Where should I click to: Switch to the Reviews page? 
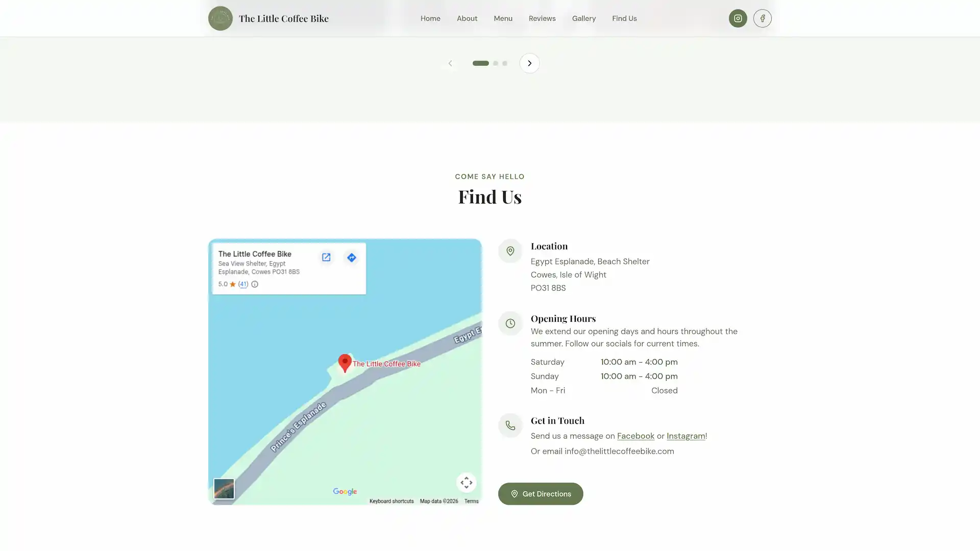(x=542, y=18)
